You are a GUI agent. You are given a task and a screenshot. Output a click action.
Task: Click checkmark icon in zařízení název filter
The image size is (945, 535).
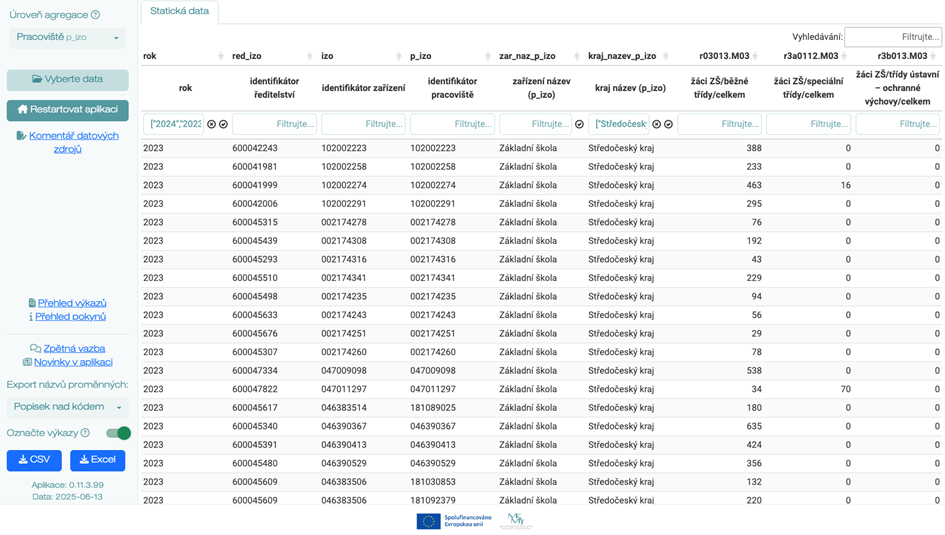tap(579, 125)
